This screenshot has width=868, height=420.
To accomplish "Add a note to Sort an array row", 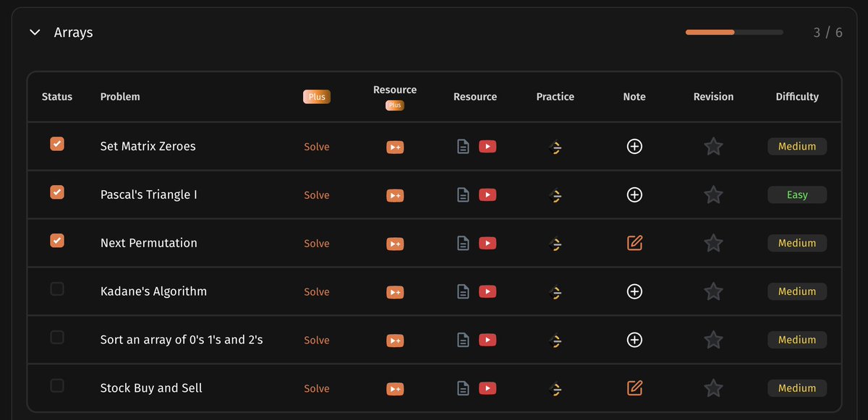I will coord(634,340).
